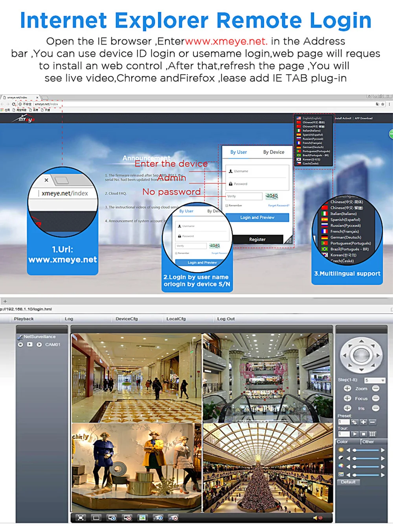Switch to the By Device tab

pyautogui.click(x=274, y=152)
